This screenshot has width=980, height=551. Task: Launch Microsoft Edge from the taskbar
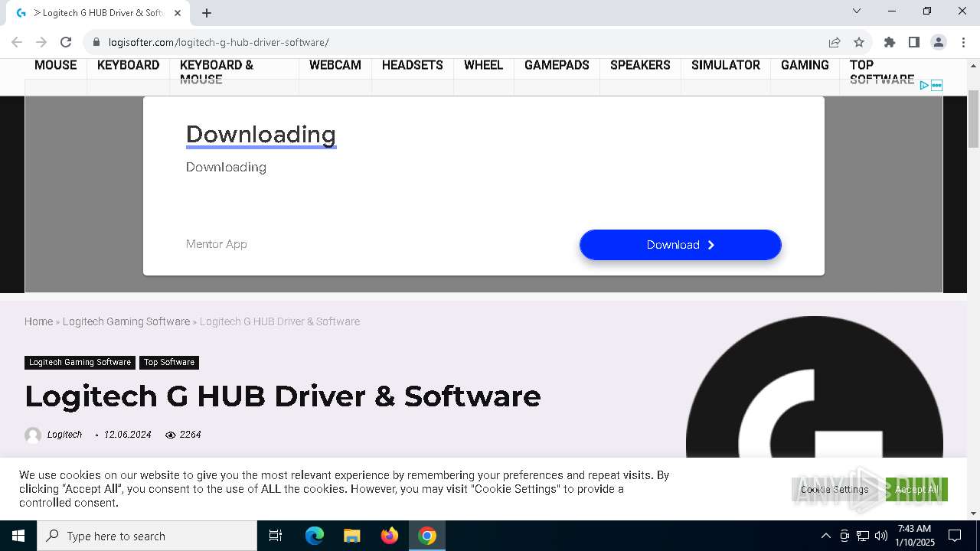pyautogui.click(x=315, y=536)
